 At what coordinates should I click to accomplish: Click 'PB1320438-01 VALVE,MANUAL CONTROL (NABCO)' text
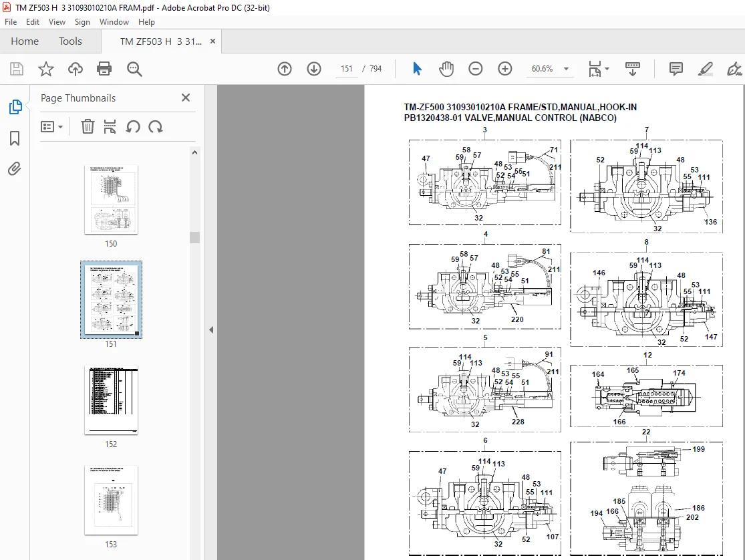510,118
